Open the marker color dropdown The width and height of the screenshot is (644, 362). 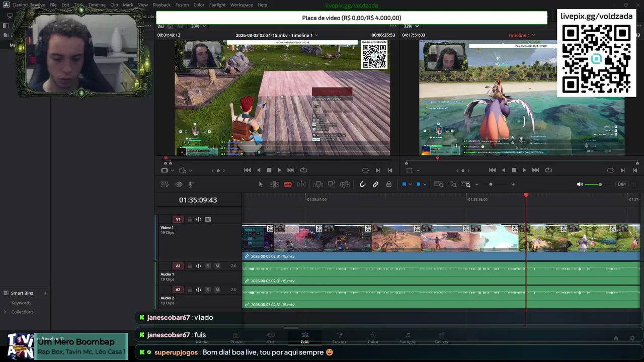(x=425, y=185)
